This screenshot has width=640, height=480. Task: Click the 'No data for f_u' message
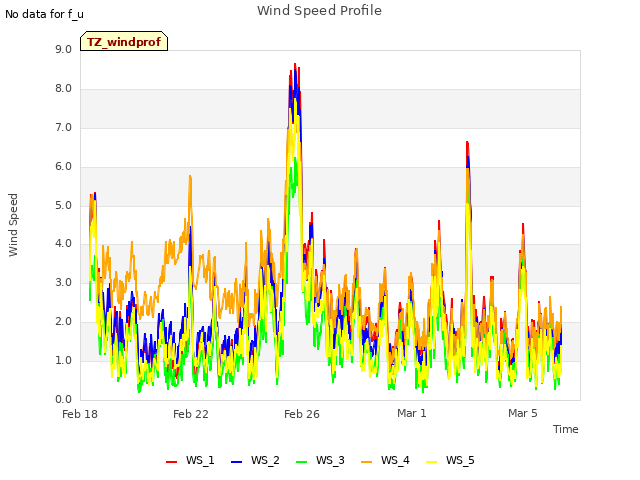click(44, 14)
